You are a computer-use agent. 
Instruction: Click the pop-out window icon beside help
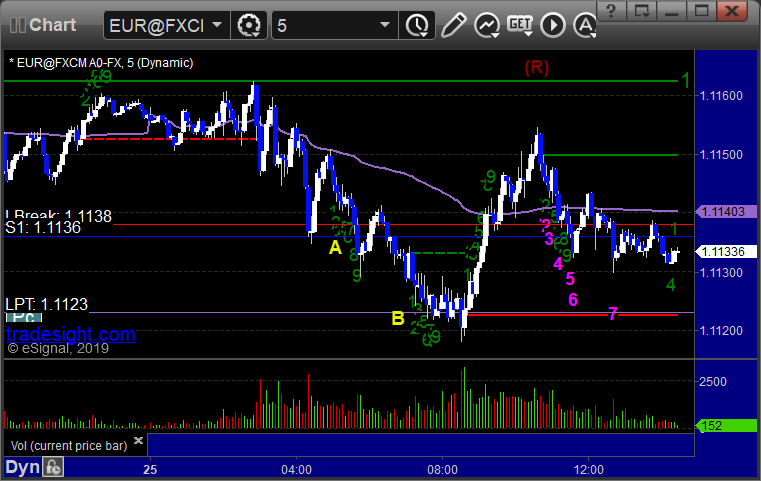642,11
